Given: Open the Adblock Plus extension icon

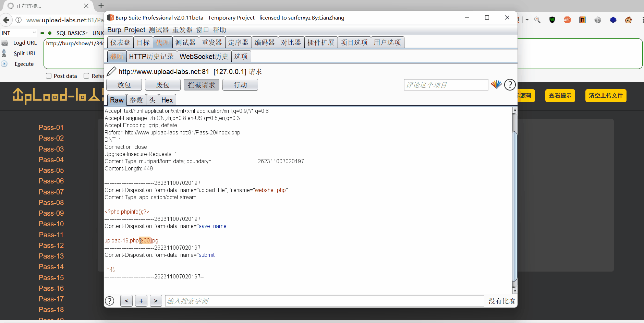Looking at the screenshot, I should point(567,20).
